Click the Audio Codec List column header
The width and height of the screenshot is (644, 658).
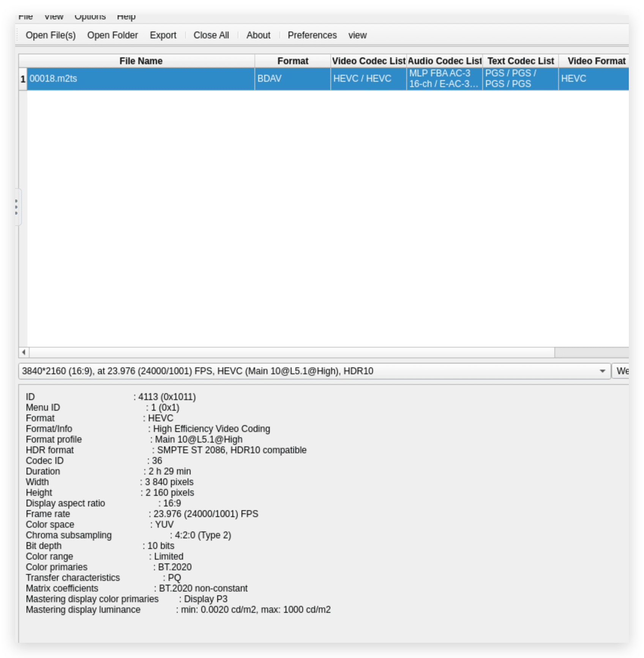pyautogui.click(x=444, y=61)
